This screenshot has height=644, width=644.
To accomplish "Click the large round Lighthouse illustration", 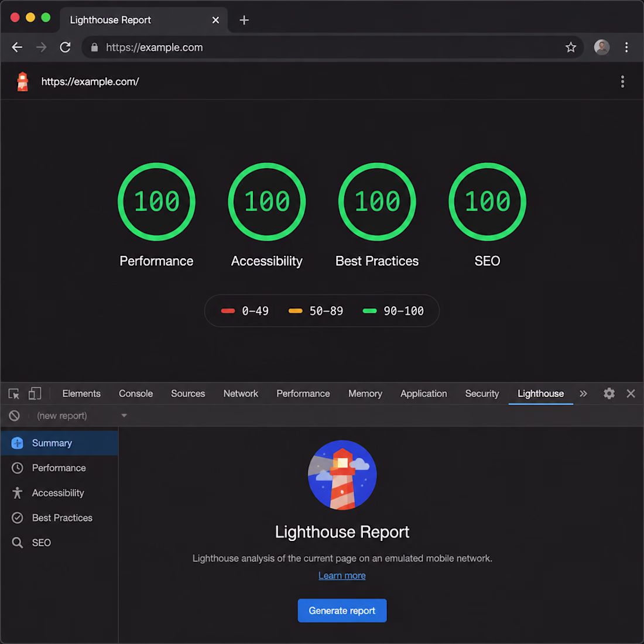I will pos(342,475).
